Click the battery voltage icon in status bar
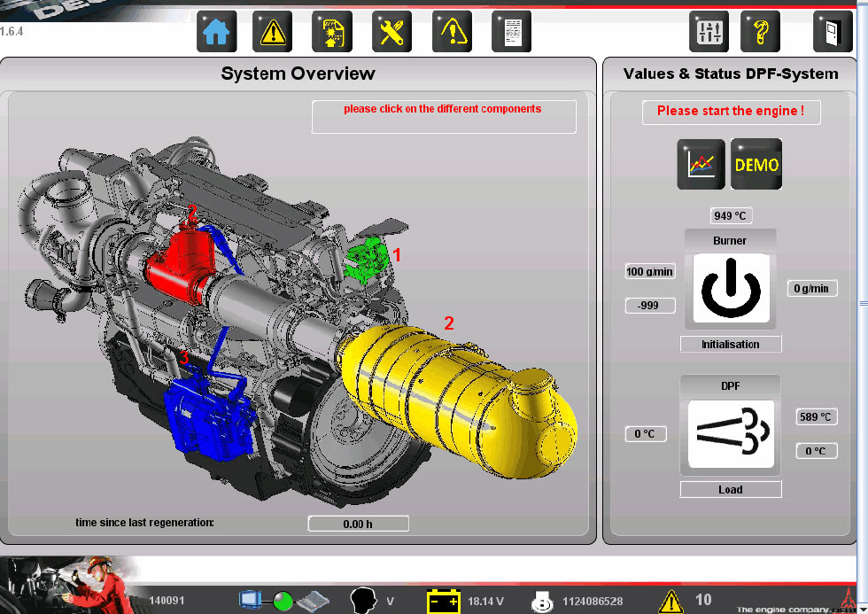Viewport: 868px width, 614px height. click(444, 602)
